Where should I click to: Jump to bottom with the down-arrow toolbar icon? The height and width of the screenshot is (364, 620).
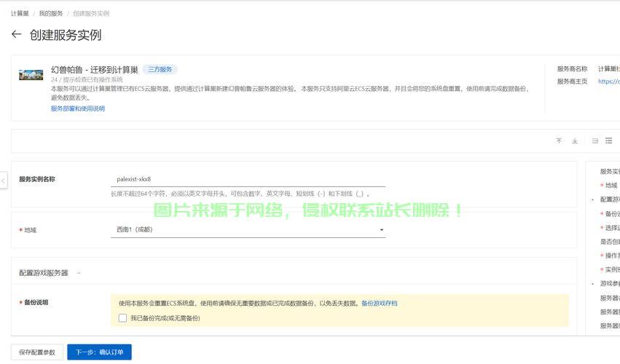(575, 141)
